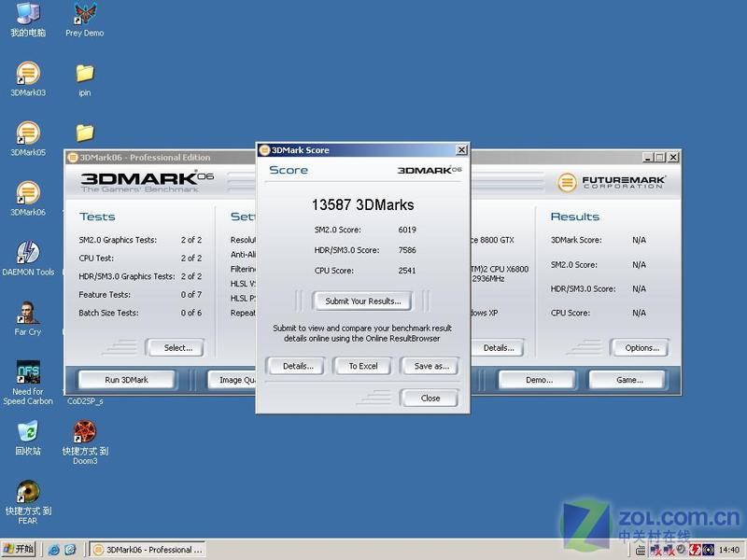Click the 13587 3DMarks score text
747x560 pixels.
pyautogui.click(x=362, y=205)
